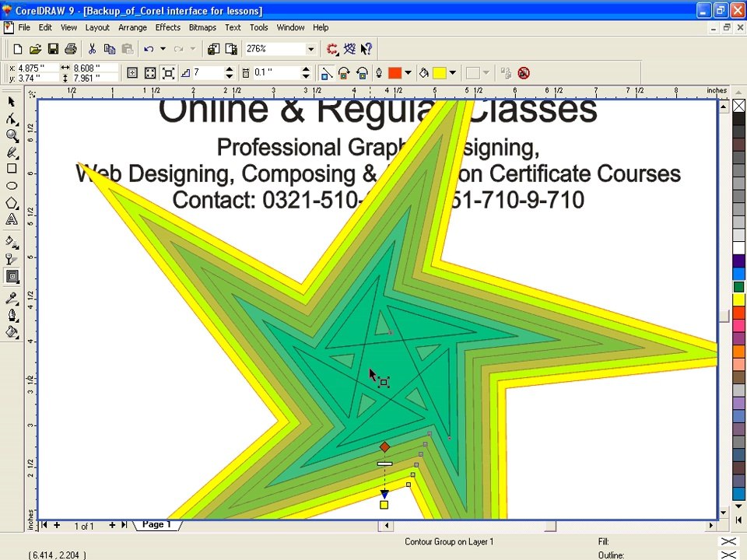The width and height of the screenshot is (747, 560).
Task: Select the Polygon tool
Action: [x=12, y=203]
